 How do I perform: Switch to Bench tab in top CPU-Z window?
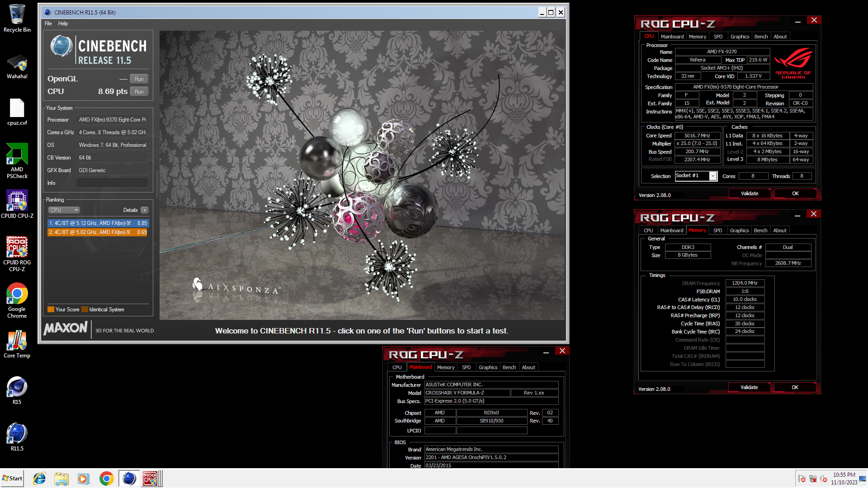[x=761, y=37]
